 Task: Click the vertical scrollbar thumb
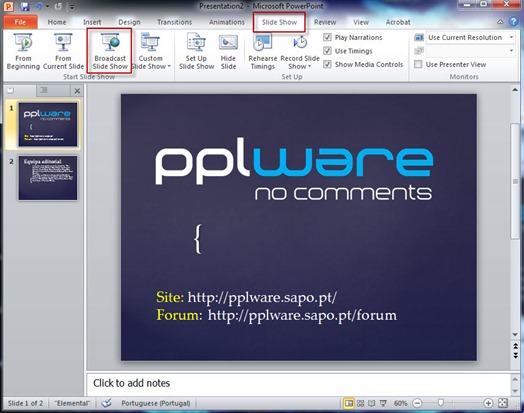pos(515,181)
